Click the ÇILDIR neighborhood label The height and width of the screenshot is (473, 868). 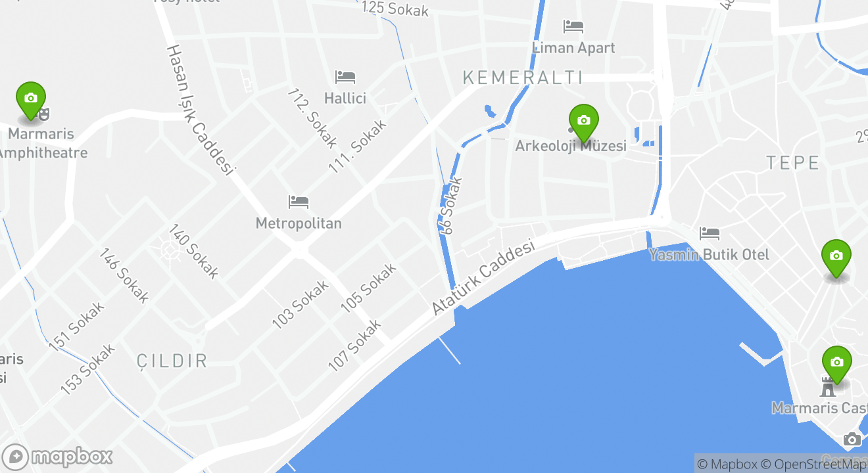pyautogui.click(x=172, y=361)
